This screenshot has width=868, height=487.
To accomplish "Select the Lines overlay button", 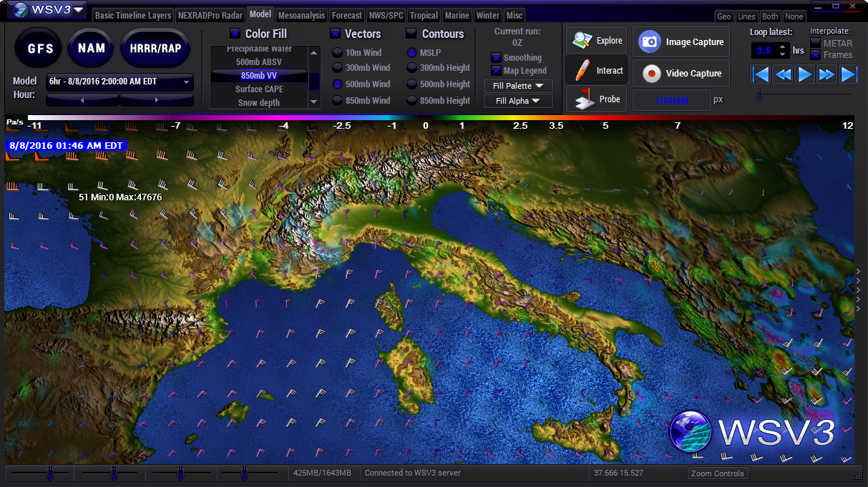I will 746,16.
